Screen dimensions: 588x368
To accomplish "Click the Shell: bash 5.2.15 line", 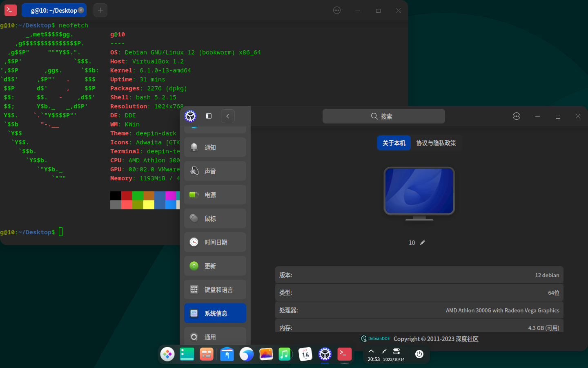I will [x=143, y=97].
